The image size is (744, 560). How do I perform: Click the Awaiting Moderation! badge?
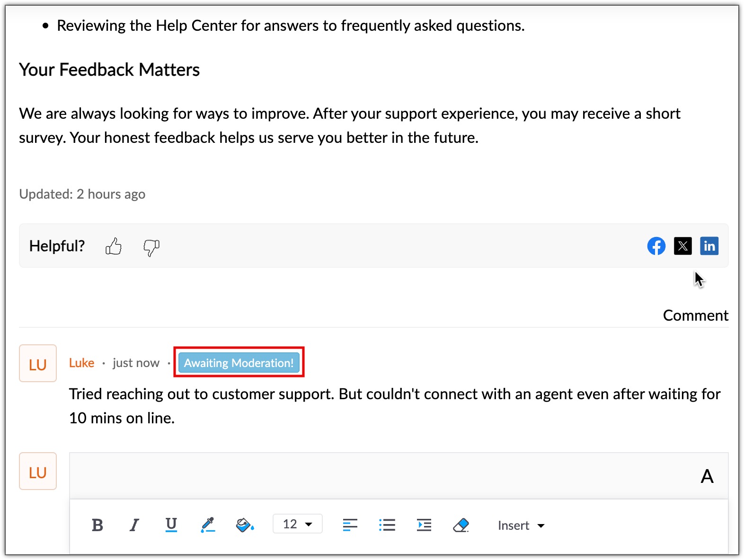(239, 363)
